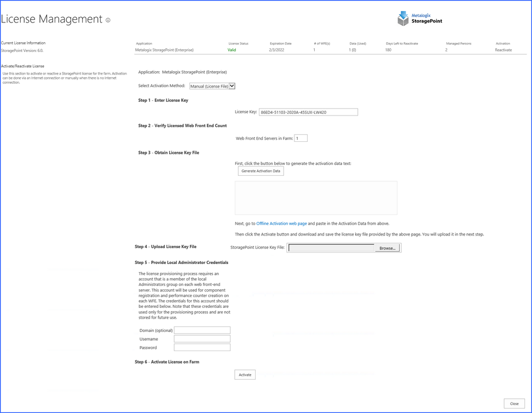Click the License Key input field

[x=308, y=112]
